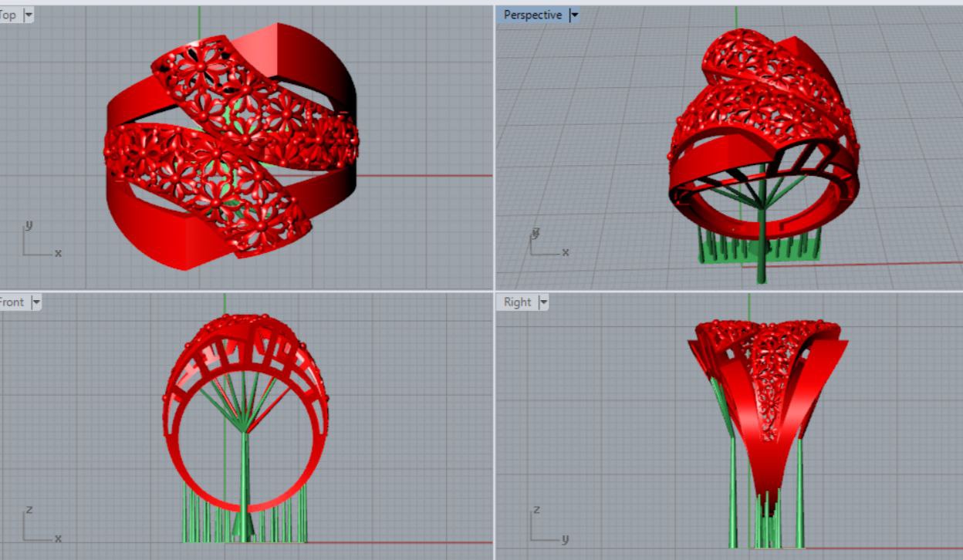Activate the Perspective viewport title
963x560 pixels.
pyautogui.click(x=532, y=15)
